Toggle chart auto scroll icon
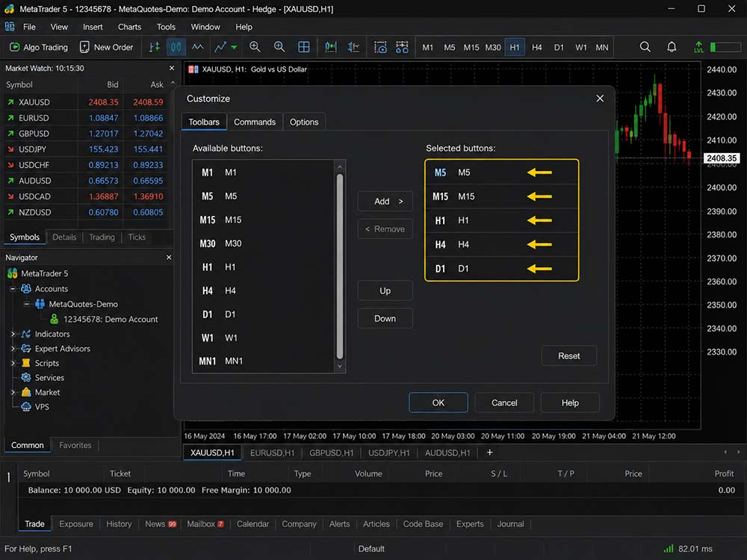The height and width of the screenshot is (560, 747). 330,46
